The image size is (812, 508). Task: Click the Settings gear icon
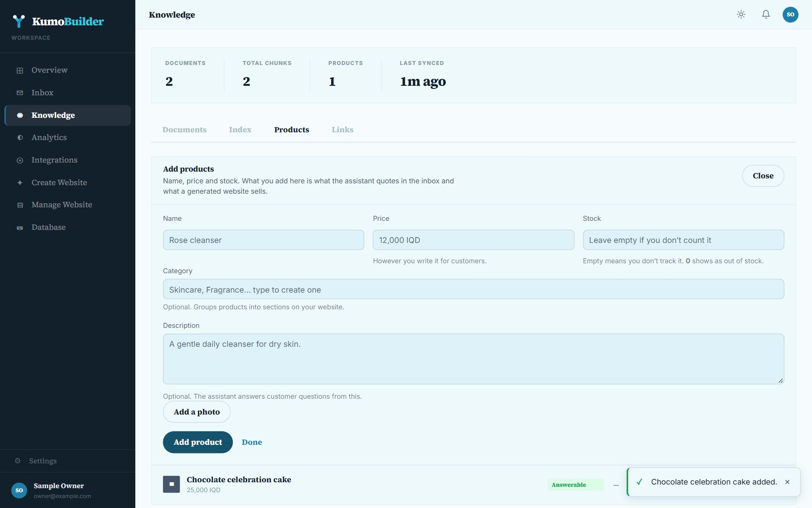pyautogui.click(x=18, y=461)
